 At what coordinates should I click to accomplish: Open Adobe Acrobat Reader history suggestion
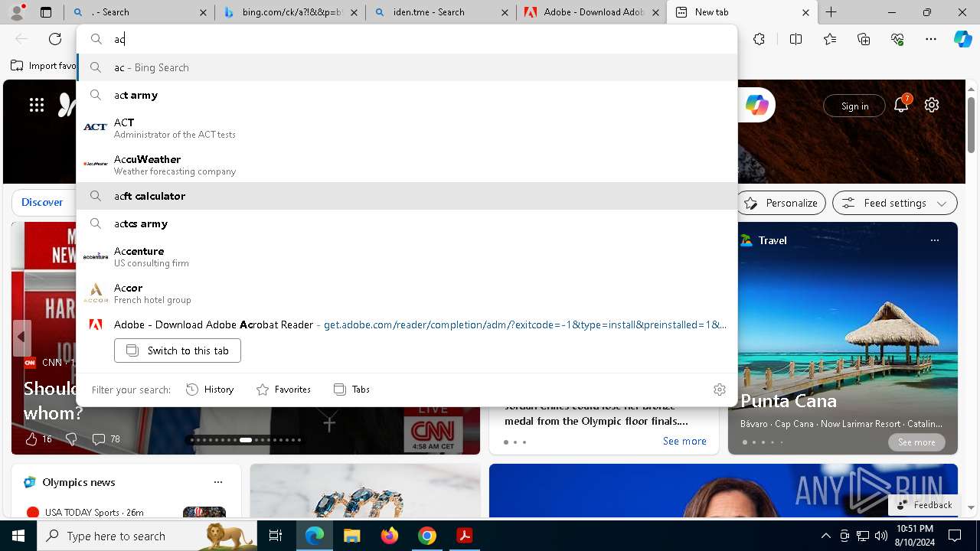[x=407, y=324]
